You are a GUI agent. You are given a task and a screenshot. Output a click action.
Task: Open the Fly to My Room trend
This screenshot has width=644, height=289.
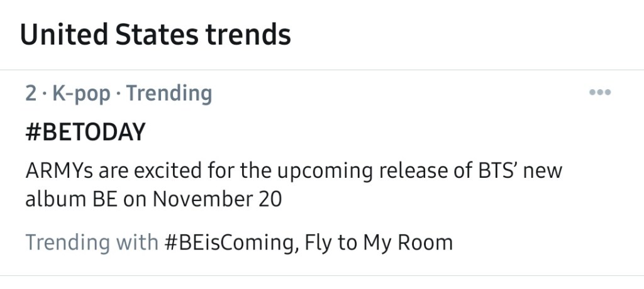pyautogui.click(x=379, y=242)
